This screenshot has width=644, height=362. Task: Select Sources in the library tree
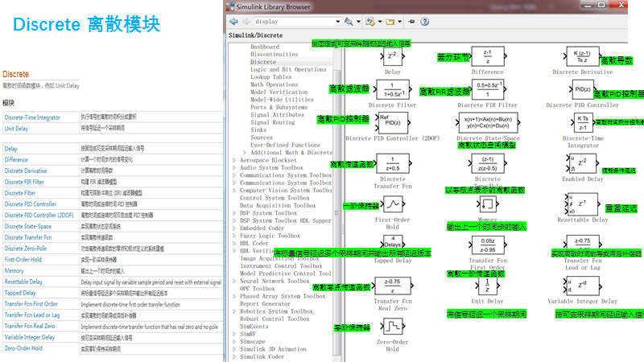tap(262, 138)
